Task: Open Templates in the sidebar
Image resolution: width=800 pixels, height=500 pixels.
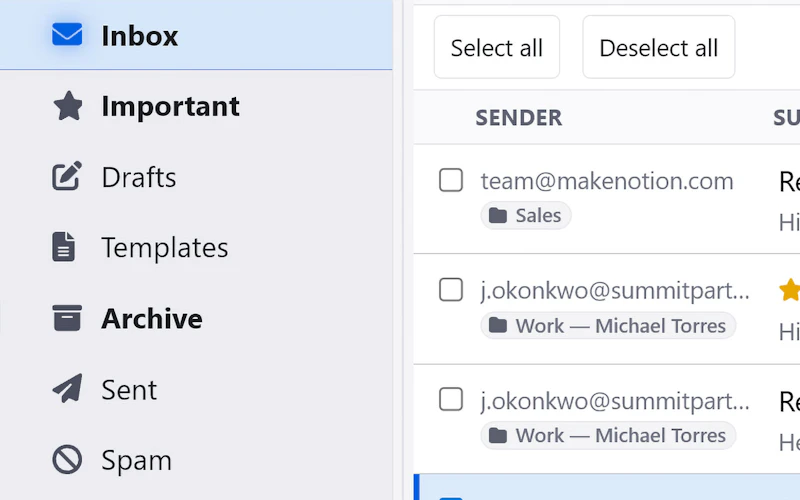Action: pyautogui.click(x=196, y=247)
